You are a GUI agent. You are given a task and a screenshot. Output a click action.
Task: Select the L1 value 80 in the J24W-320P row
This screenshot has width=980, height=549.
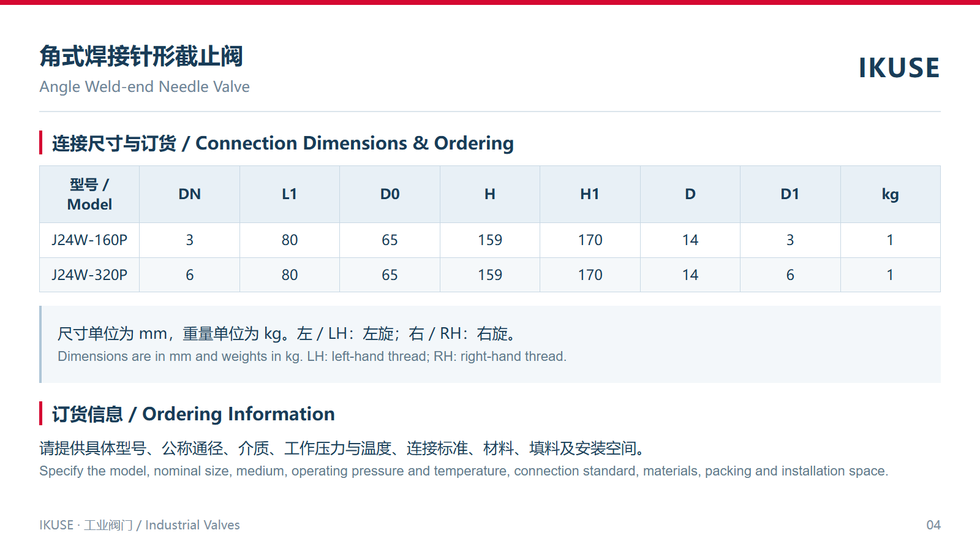(290, 275)
